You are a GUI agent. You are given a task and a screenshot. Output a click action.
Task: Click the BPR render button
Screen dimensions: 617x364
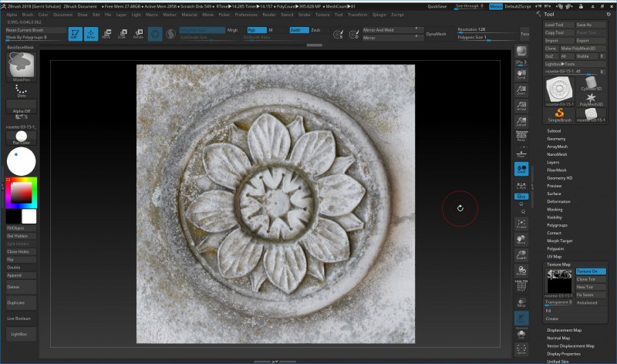[521, 51]
